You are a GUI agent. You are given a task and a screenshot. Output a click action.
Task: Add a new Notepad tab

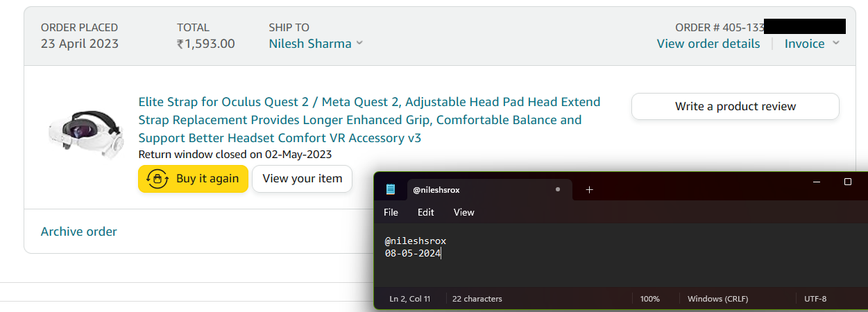[x=589, y=189]
